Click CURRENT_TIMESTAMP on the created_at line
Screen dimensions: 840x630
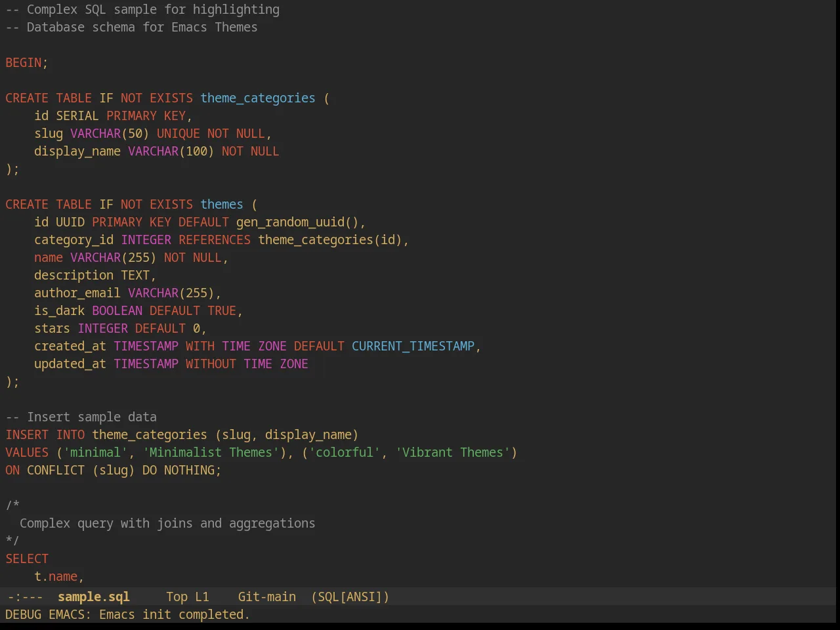coord(413,346)
